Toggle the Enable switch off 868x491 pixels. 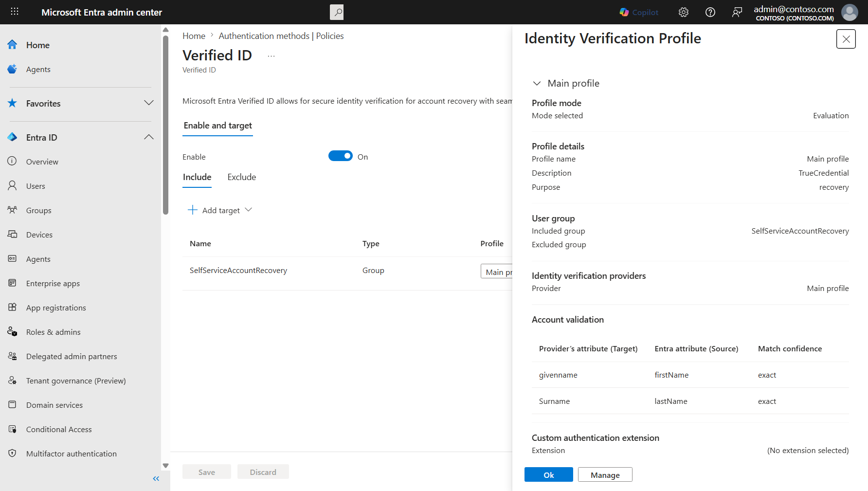pyautogui.click(x=341, y=156)
